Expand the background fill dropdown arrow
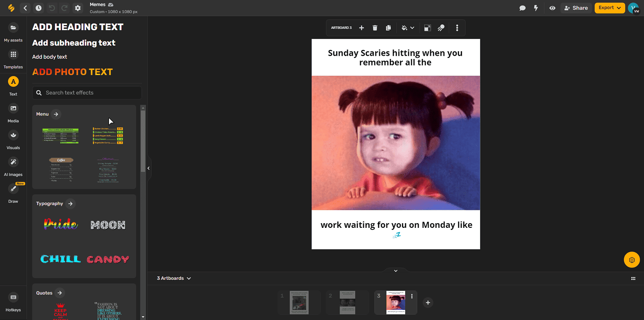Image resolution: width=644 pixels, height=320 pixels. pos(411,28)
